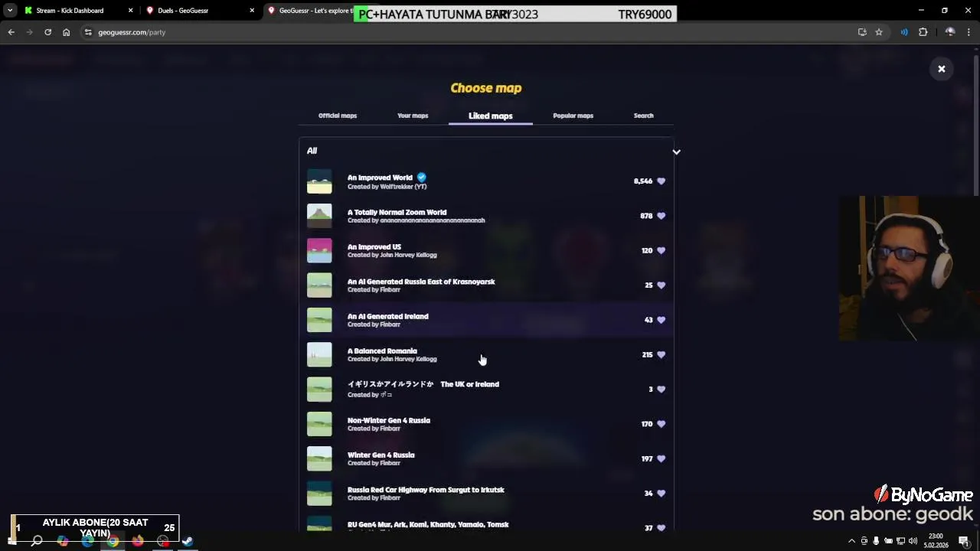Unlike AI Generated Russia East of Krasnoyarsk
Image resolution: width=980 pixels, height=551 pixels.
pyautogui.click(x=661, y=285)
